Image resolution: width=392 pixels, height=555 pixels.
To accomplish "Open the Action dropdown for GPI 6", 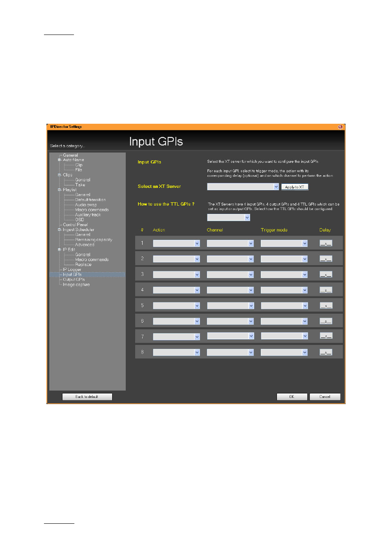I will point(176,321).
